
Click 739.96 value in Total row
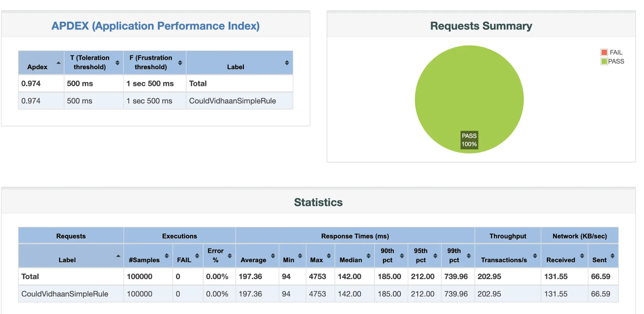pos(456,277)
